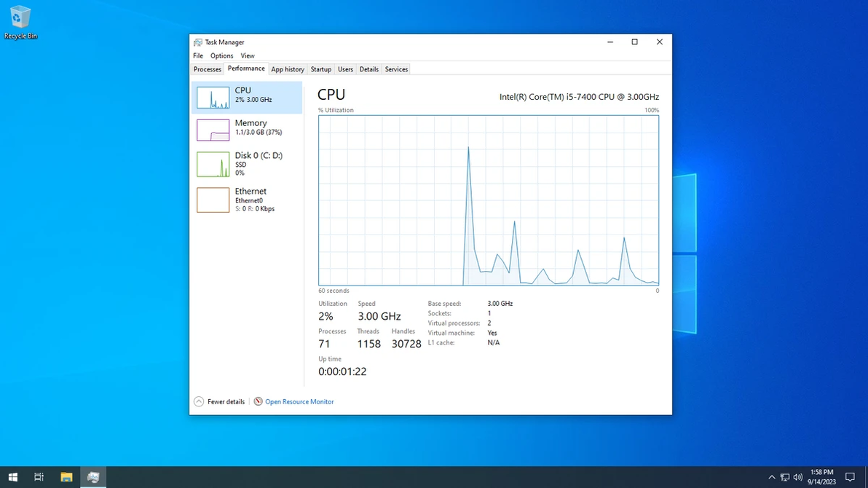Select the CPU mini graph thumbnail

[x=213, y=98]
